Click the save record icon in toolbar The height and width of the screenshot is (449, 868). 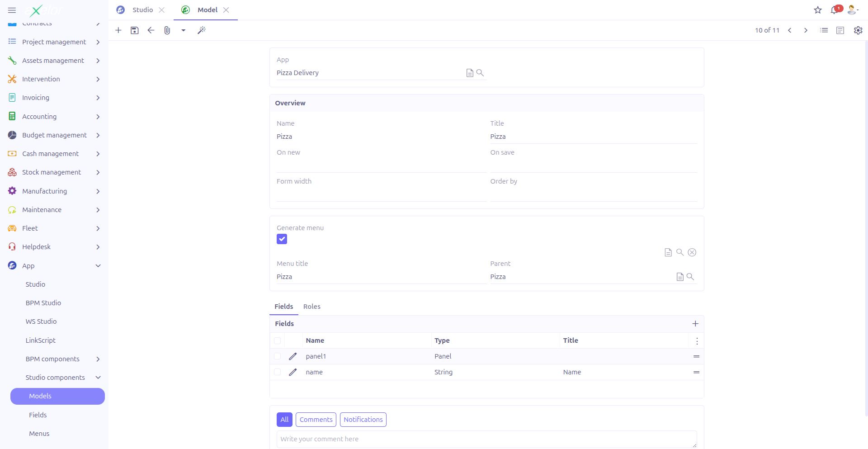point(134,30)
